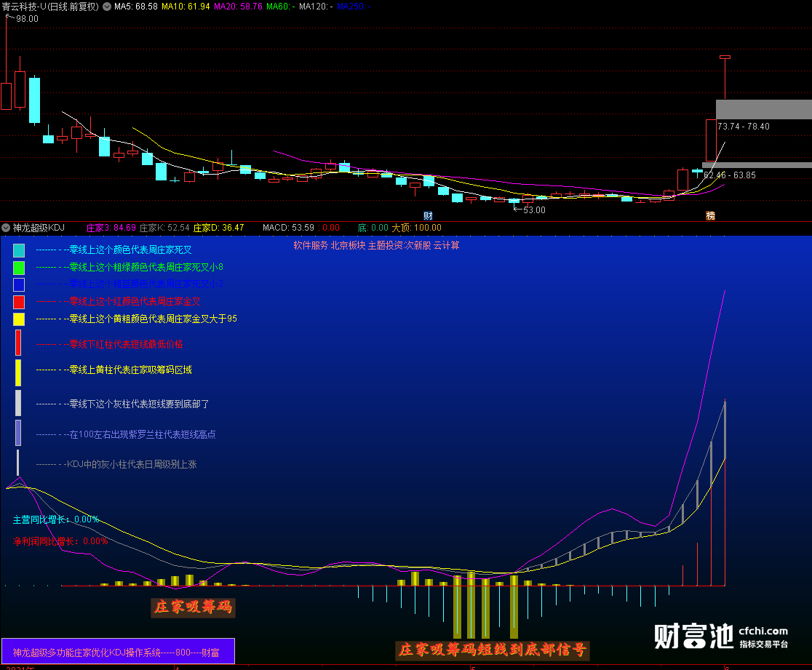Image resolution: width=812 pixels, height=670 pixels.
Task: Click the 榜 marker on the price chart
Action: (x=710, y=215)
